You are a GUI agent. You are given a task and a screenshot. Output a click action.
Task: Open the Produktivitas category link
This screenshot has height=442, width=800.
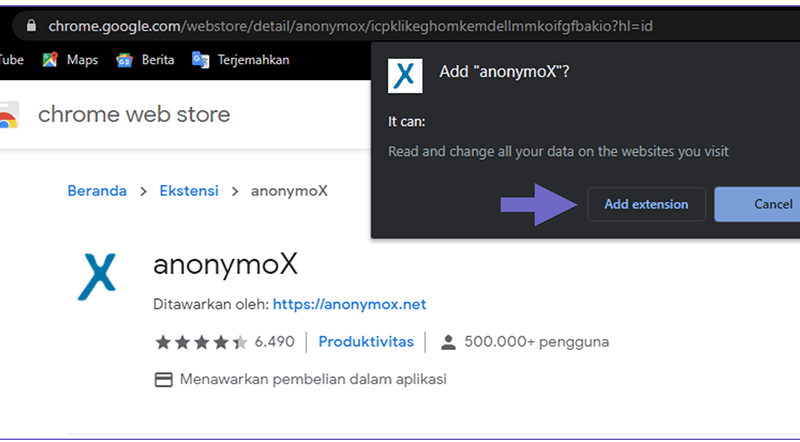pos(366,341)
